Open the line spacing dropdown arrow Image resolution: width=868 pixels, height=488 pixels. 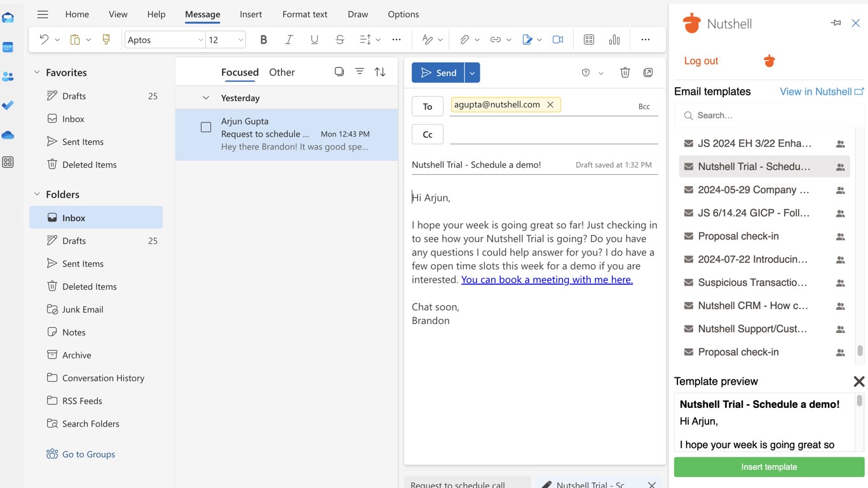point(378,39)
